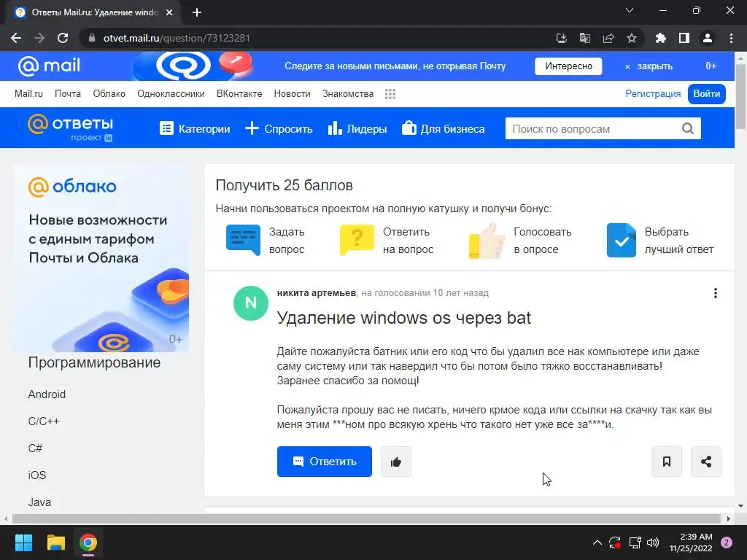Share this page via address bar icon
Screen dimensions: 747x560
coord(608,38)
